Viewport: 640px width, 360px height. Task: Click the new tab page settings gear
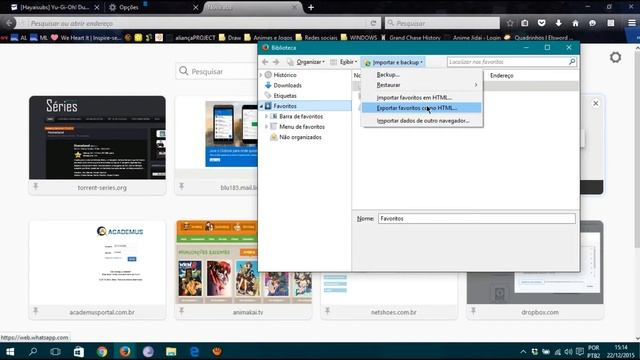[616, 57]
